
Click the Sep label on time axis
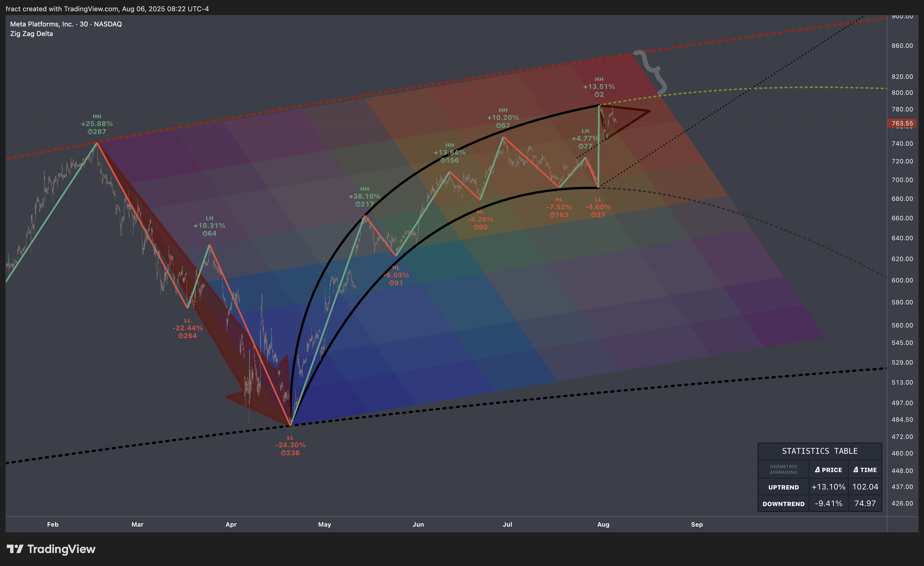697,524
